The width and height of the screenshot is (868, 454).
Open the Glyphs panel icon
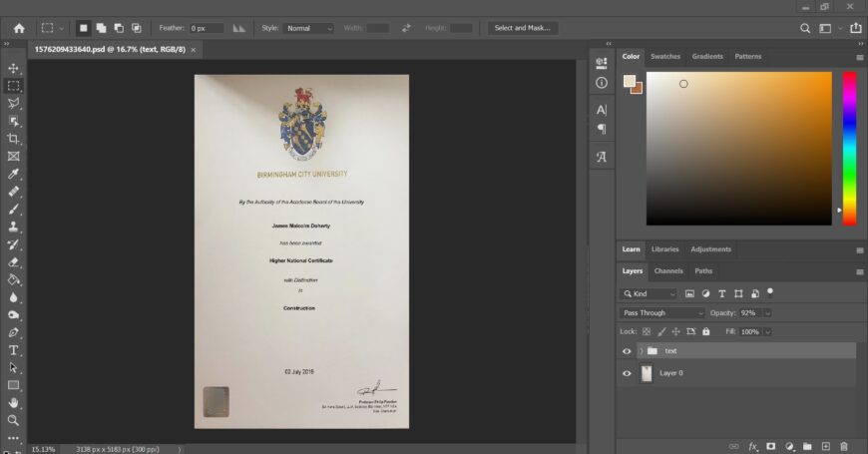[602, 157]
